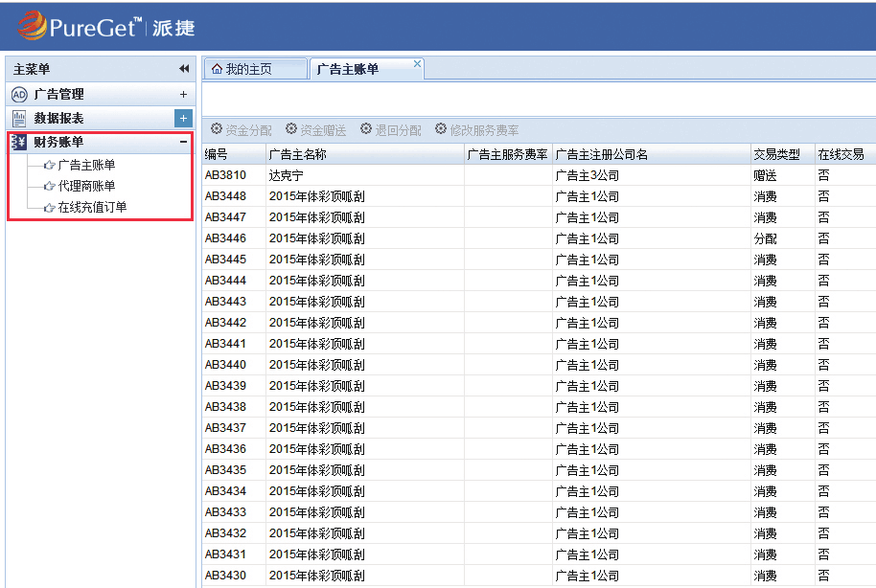The width and height of the screenshot is (876, 588).
Task: Open the 财务账单 menu section
Action: pos(102,143)
